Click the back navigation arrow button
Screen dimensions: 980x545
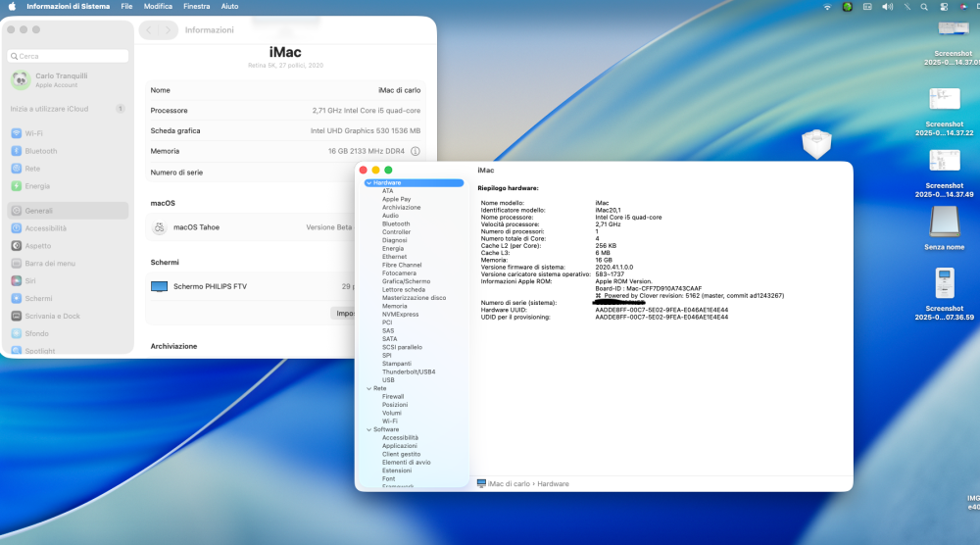pos(149,30)
